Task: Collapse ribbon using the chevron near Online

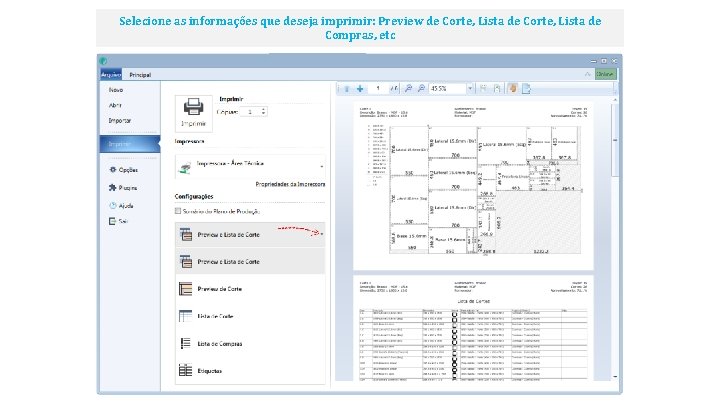Action: 587,74
